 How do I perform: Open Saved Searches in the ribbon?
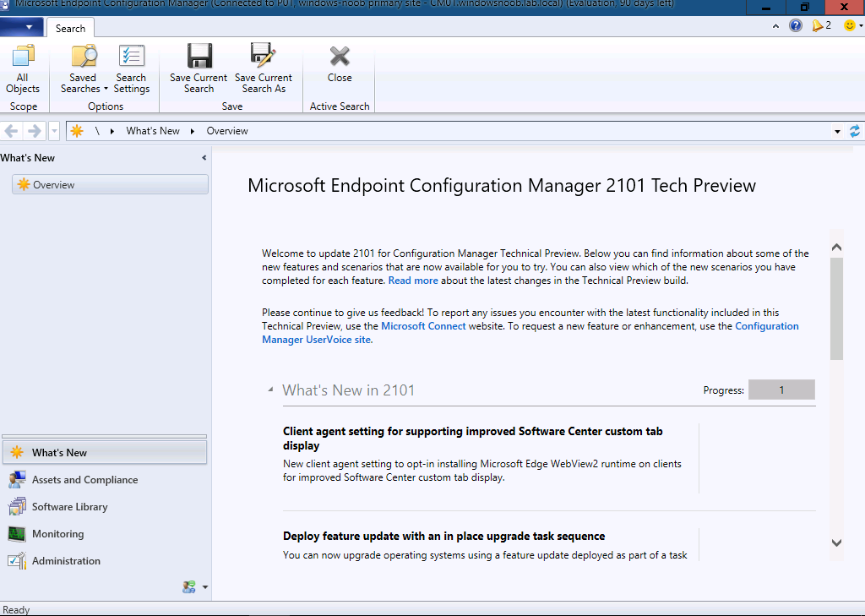[x=84, y=69]
